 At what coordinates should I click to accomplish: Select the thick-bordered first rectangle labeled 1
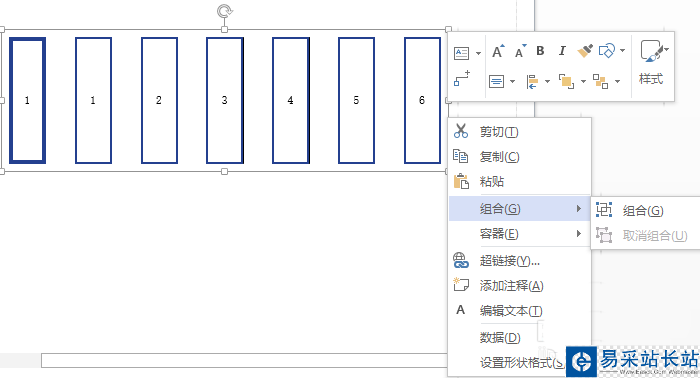tap(27, 100)
